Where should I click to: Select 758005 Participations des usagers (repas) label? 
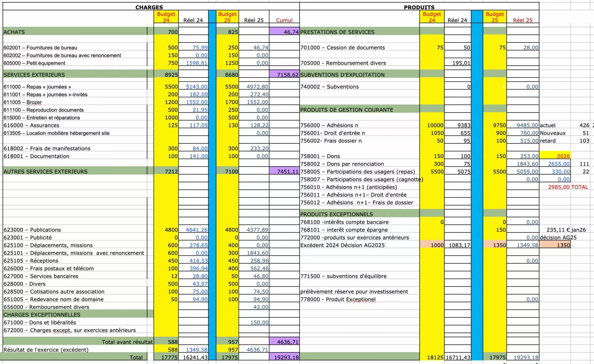pyautogui.click(x=357, y=172)
